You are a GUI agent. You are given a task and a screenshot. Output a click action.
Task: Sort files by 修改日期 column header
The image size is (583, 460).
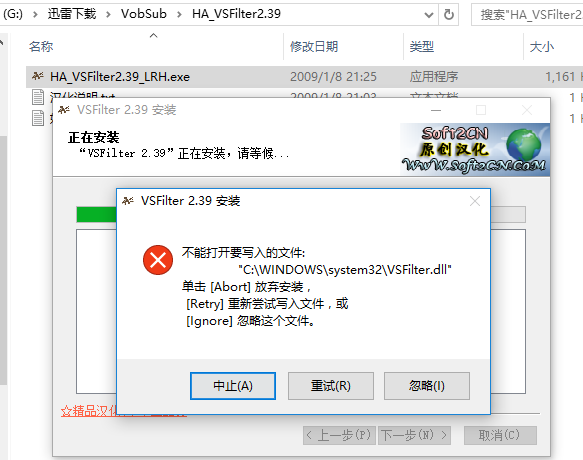pos(314,46)
